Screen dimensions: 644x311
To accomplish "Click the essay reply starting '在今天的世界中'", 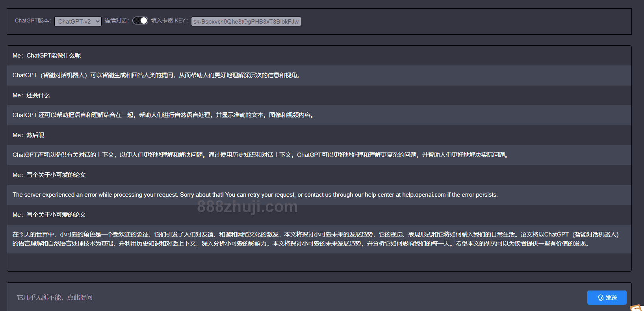I will (319, 239).
